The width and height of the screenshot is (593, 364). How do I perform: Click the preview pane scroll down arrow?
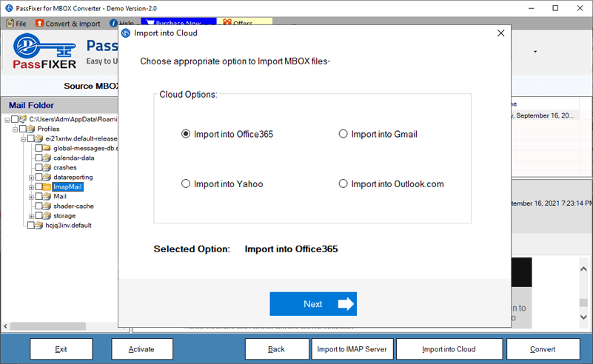pyautogui.click(x=583, y=317)
